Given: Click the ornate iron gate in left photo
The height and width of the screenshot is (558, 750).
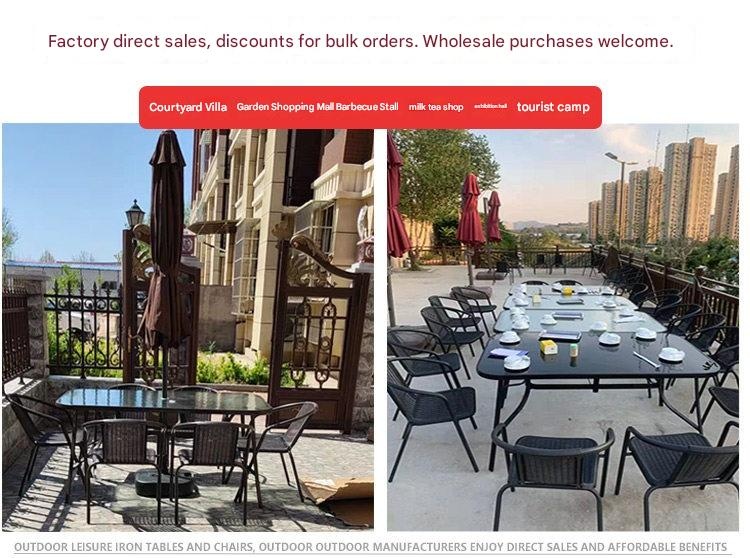Looking at the screenshot, I should (x=318, y=330).
